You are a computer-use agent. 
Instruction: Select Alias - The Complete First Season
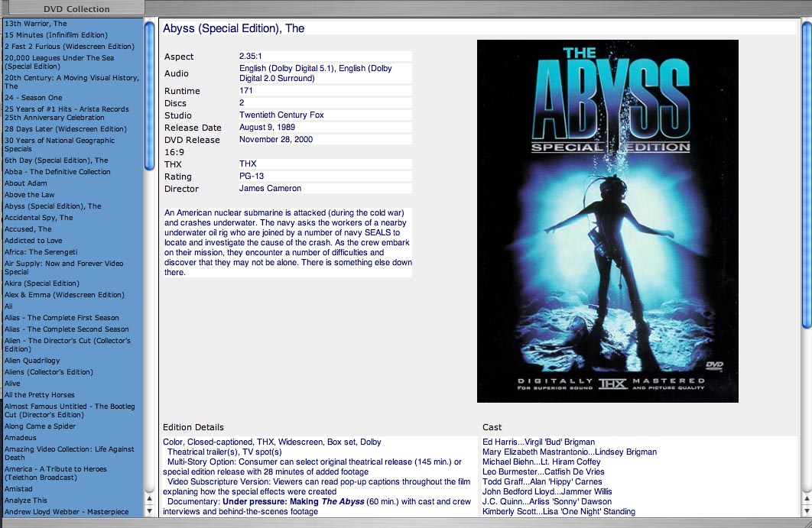(x=62, y=318)
